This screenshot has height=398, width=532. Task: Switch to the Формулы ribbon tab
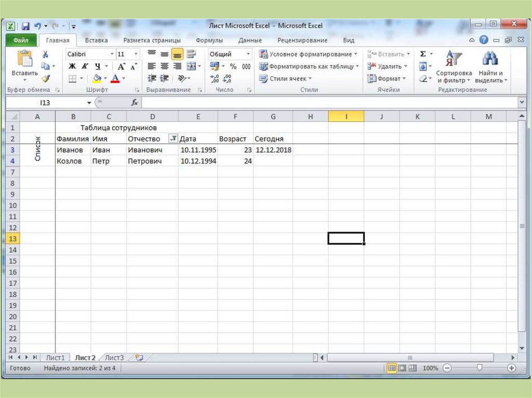209,40
